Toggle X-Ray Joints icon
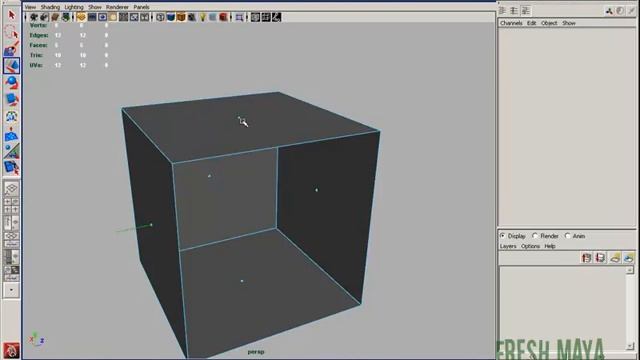Screen dimensions: 640x360 276,17
